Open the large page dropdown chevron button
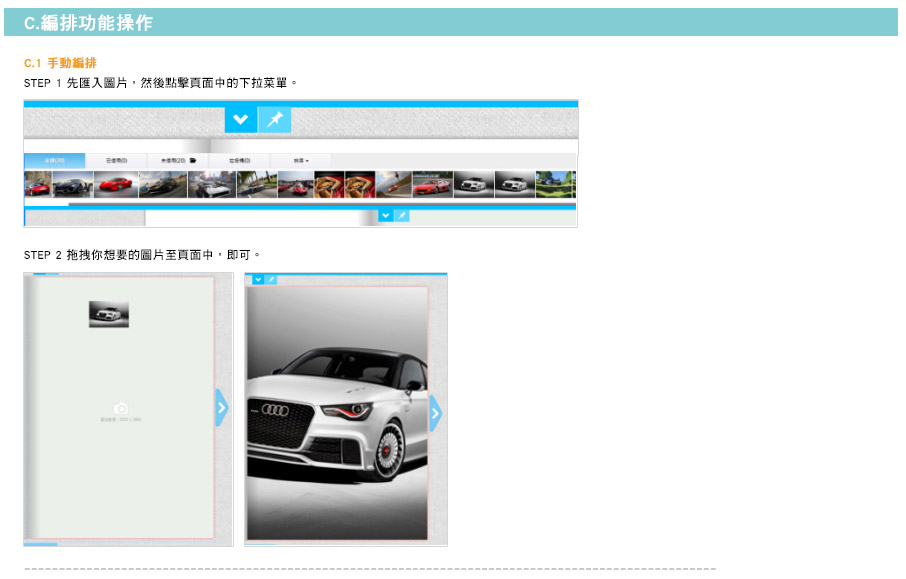This screenshot has height=579, width=906. [240, 120]
